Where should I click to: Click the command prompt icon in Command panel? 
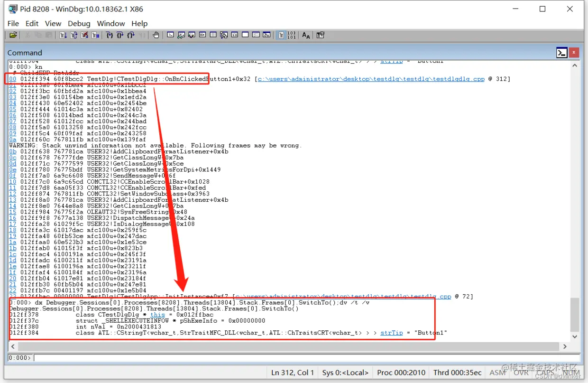tap(562, 53)
